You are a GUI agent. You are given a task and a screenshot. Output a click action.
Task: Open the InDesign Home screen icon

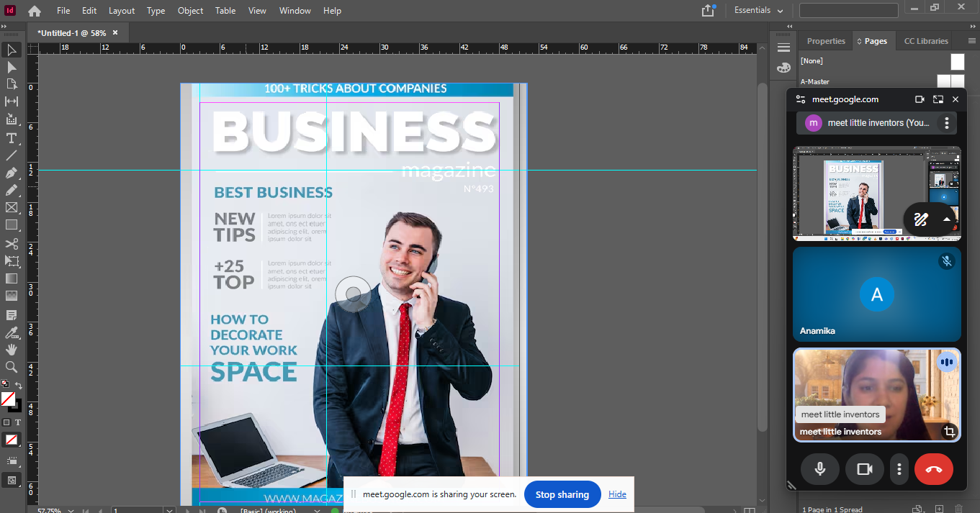coord(35,11)
